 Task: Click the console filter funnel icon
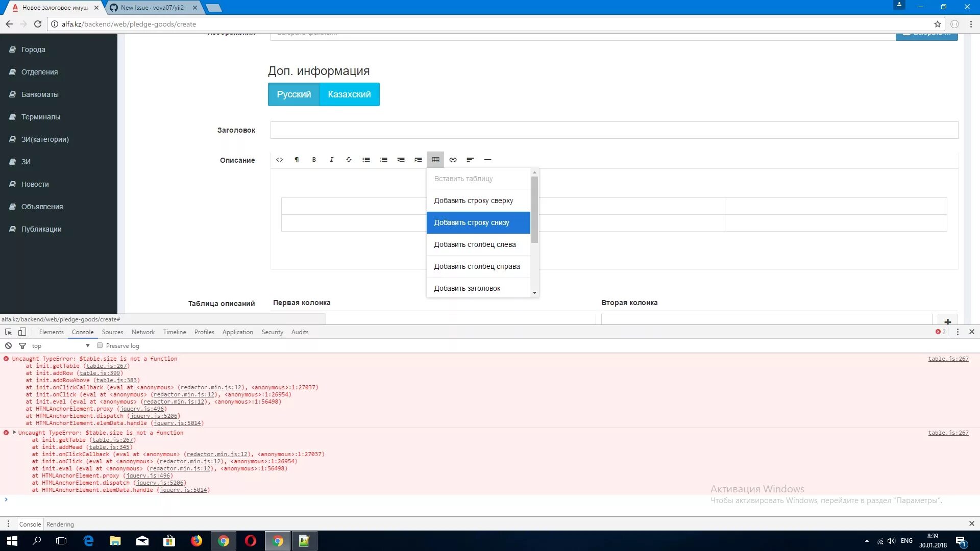[x=22, y=346]
